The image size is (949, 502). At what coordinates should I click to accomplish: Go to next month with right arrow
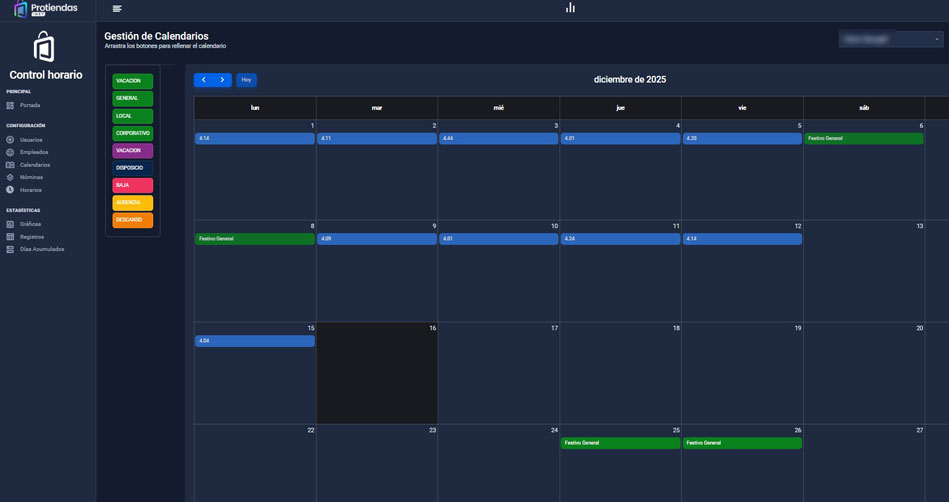(222, 80)
